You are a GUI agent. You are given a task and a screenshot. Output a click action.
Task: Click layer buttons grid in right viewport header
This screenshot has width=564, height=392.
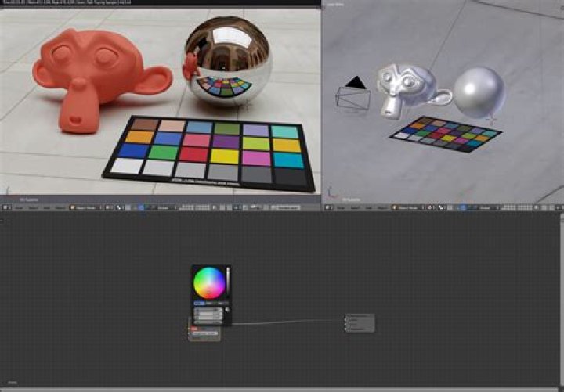tap(509, 207)
